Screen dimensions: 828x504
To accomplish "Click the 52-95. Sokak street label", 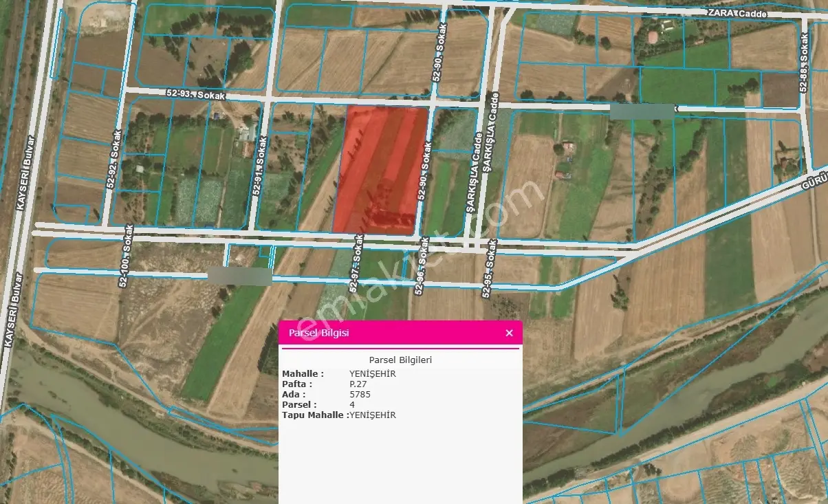I will click(x=490, y=270).
